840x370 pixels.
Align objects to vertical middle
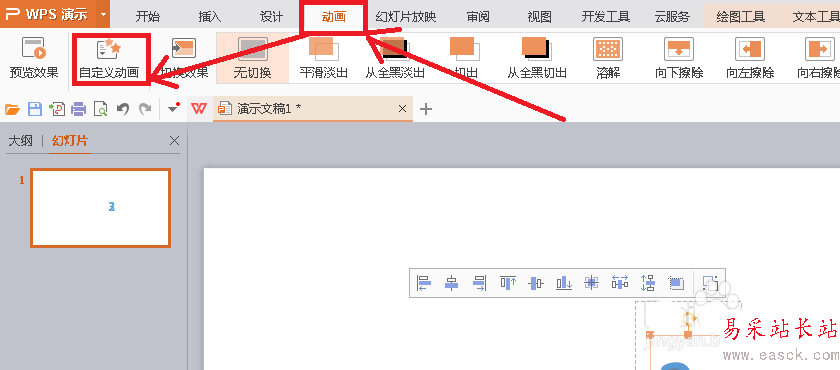(x=536, y=283)
